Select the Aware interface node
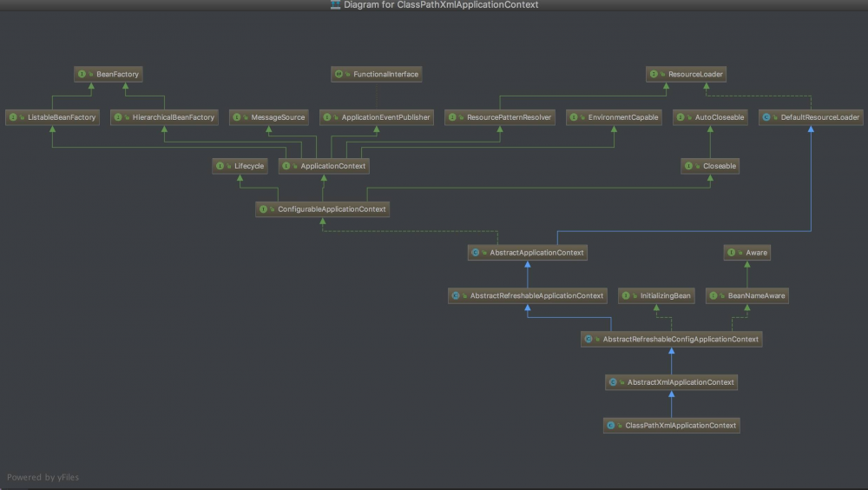 tap(747, 253)
